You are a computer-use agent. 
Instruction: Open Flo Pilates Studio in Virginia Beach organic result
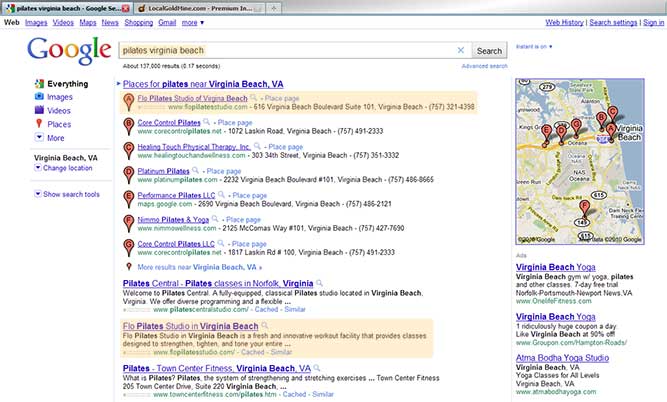pos(191,326)
